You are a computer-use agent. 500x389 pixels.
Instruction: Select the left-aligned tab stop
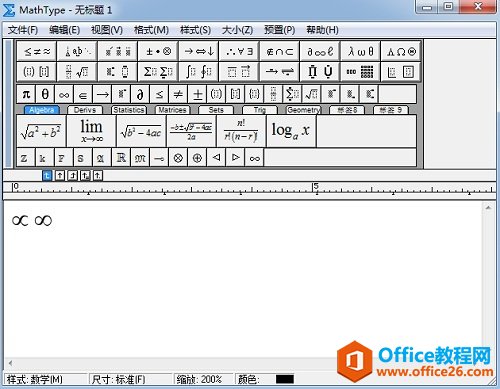coord(47,175)
